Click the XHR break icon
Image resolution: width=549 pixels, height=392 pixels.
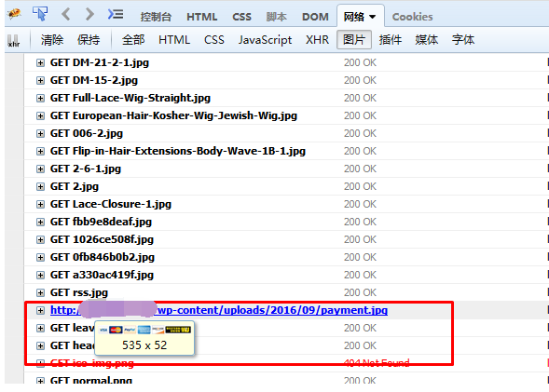click(14, 41)
